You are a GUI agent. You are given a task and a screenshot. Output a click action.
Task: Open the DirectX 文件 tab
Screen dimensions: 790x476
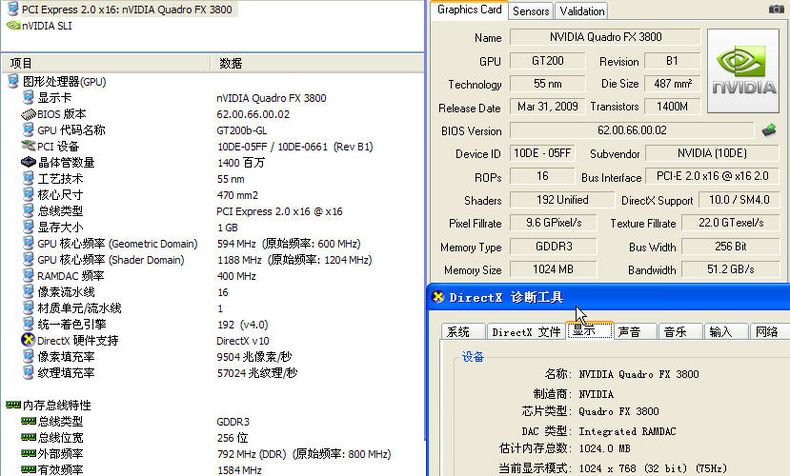coord(526,332)
